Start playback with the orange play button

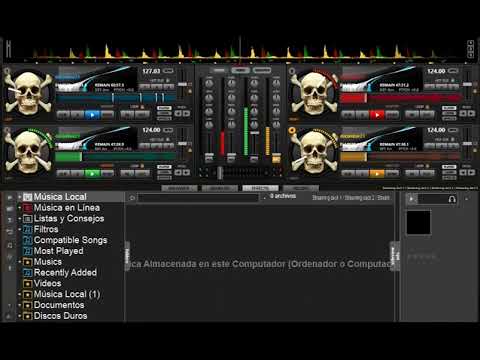click(x=377, y=173)
